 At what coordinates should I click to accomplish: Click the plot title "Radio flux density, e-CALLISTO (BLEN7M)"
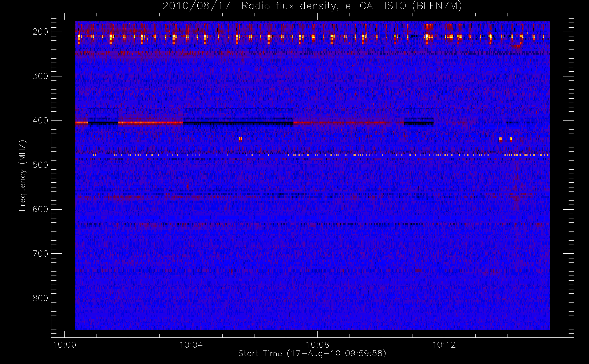coord(352,6)
